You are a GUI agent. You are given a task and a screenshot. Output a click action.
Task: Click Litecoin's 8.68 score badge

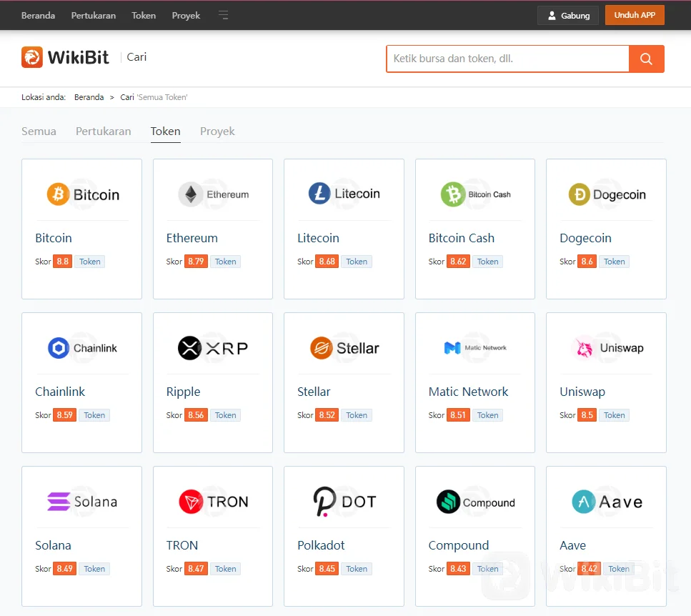click(327, 262)
